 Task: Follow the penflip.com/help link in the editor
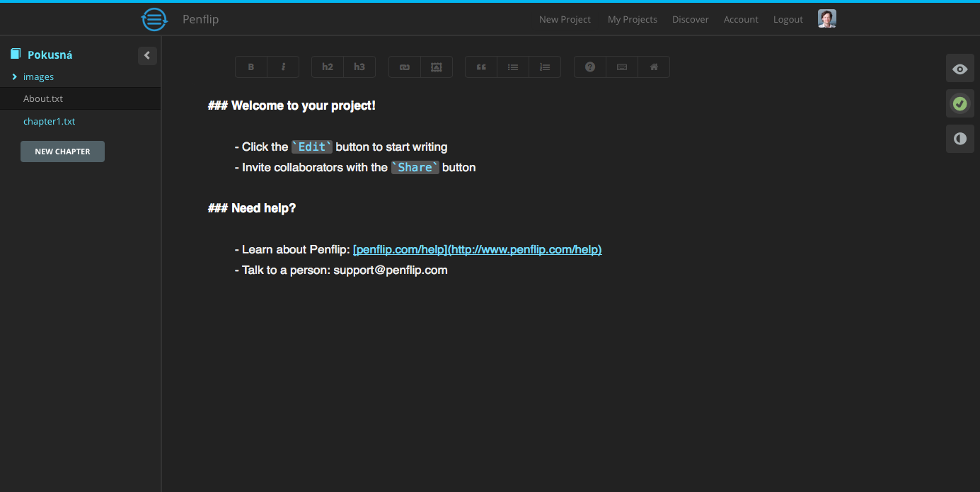pyautogui.click(x=478, y=249)
